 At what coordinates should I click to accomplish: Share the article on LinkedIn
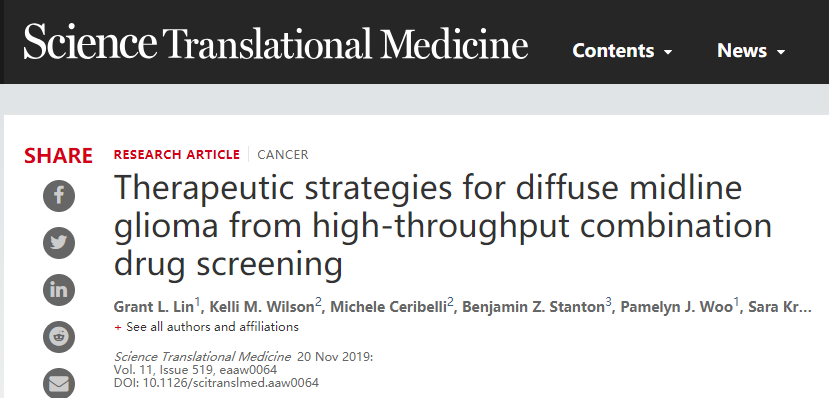59,290
